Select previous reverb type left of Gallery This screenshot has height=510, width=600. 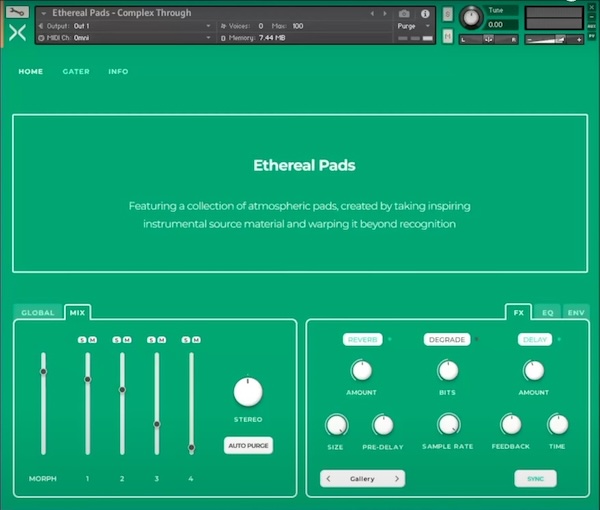tap(328, 479)
